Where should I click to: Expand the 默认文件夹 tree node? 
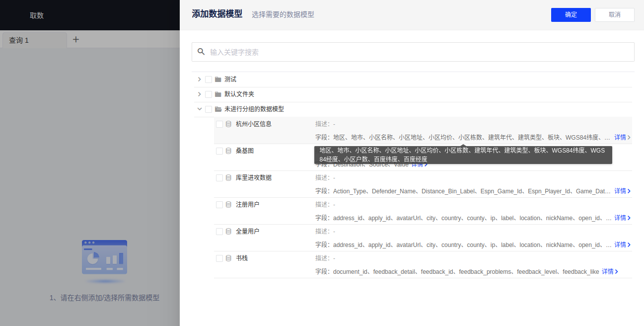(x=200, y=94)
